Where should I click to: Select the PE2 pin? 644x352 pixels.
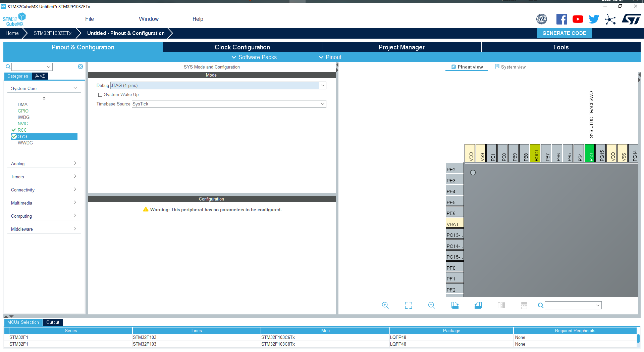point(455,169)
